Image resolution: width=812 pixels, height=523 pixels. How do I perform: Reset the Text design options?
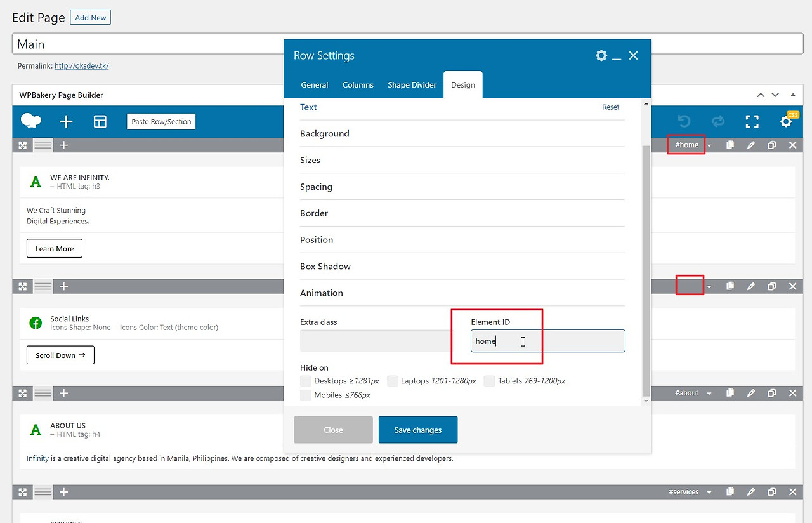click(x=611, y=107)
